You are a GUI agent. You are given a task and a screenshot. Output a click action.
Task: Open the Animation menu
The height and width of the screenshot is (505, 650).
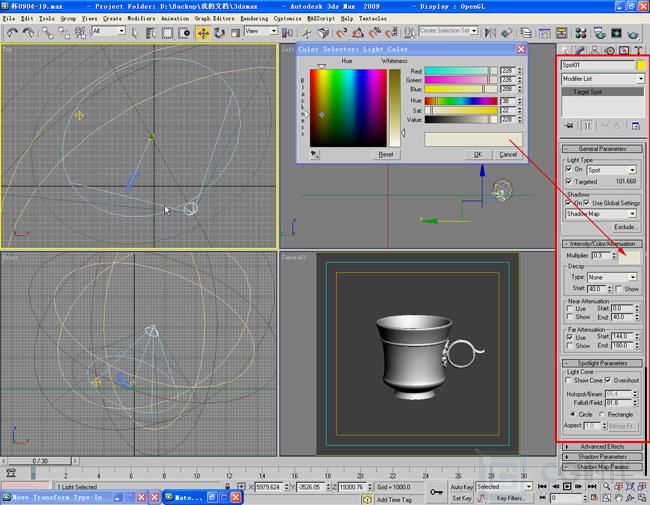pos(175,19)
